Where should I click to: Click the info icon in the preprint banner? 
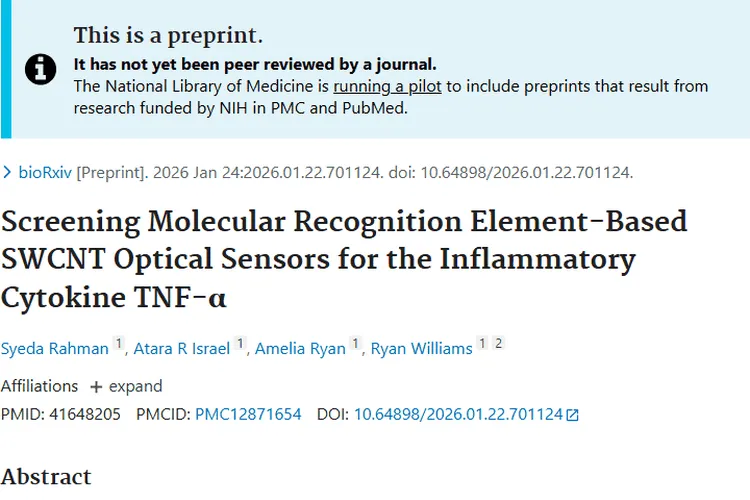click(41, 70)
